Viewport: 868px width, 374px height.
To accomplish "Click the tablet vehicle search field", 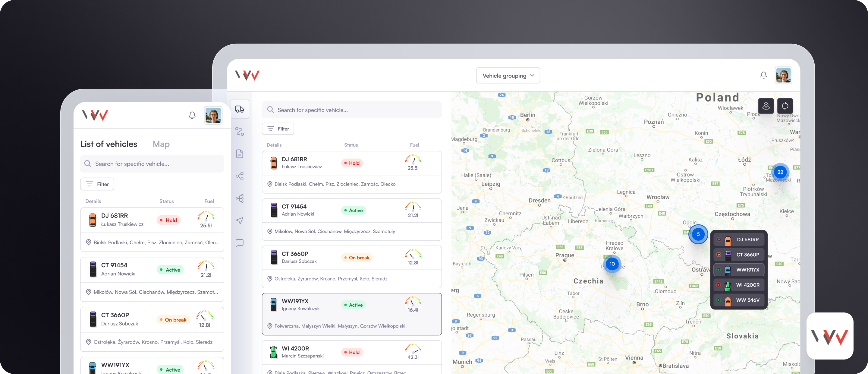I will coord(352,109).
